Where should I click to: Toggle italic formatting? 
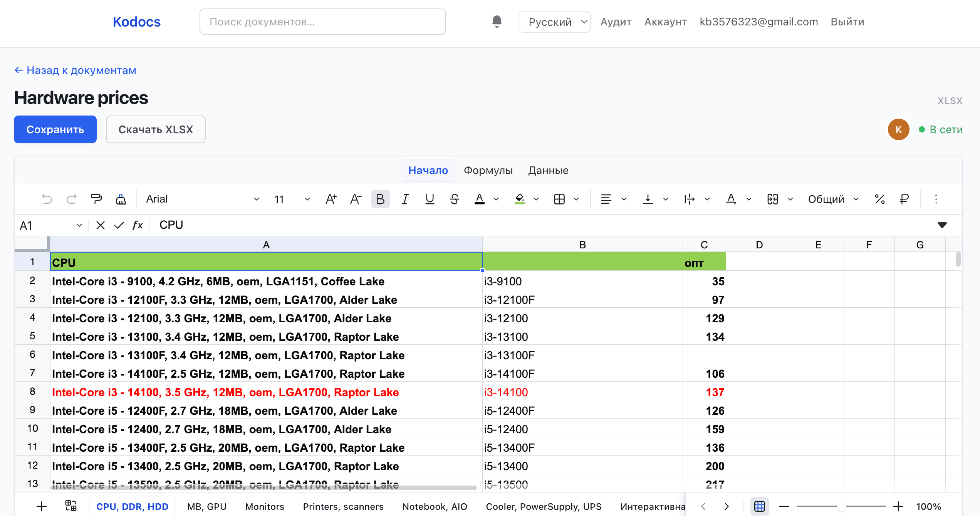click(x=405, y=199)
